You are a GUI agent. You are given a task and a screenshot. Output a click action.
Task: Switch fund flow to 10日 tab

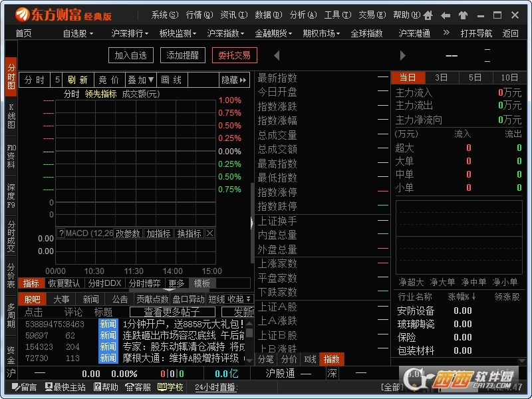[x=509, y=78]
